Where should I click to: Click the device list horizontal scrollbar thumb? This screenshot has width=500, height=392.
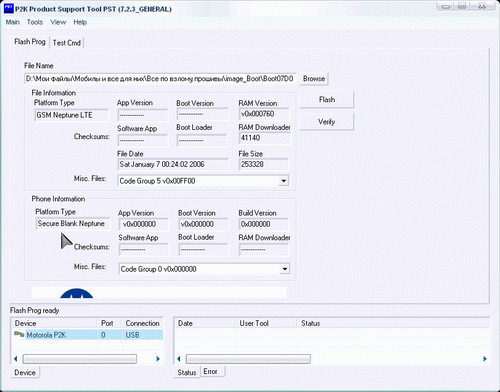(x=80, y=359)
